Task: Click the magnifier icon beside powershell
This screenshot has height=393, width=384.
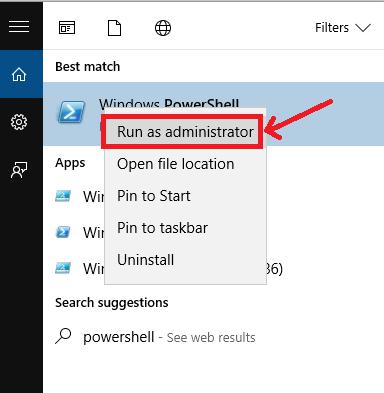Action: [x=63, y=336]
